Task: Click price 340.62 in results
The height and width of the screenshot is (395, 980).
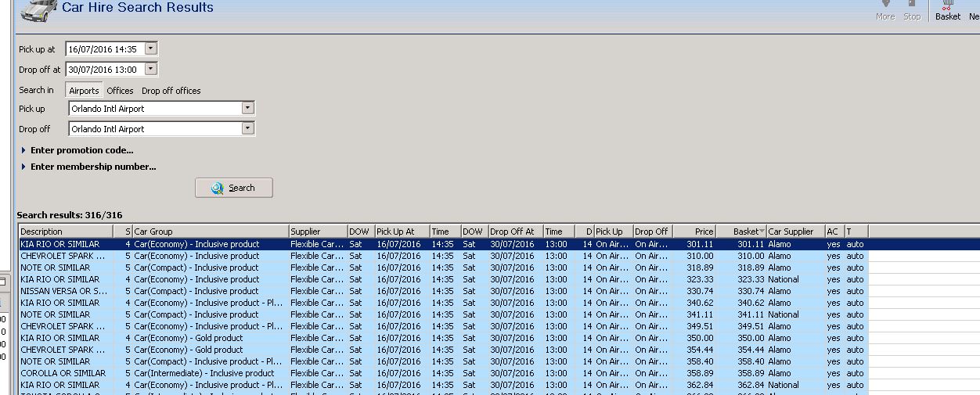Action: coord(700,303)
